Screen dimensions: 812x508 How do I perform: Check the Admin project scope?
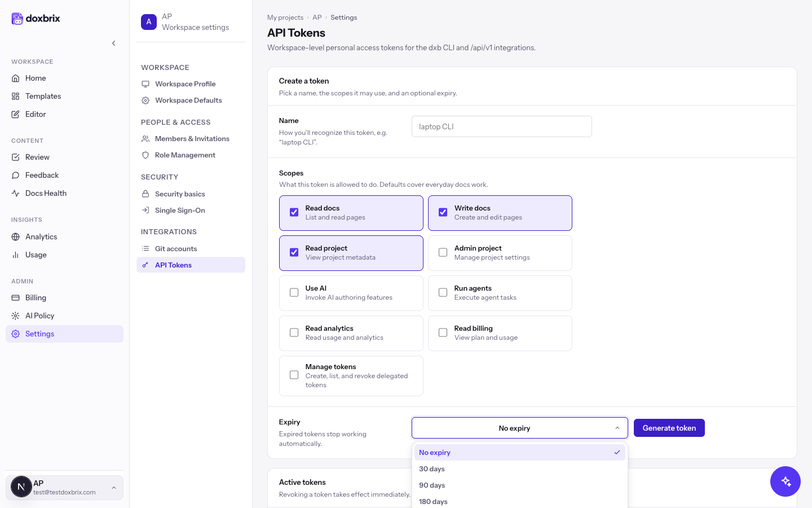point(443,252)
